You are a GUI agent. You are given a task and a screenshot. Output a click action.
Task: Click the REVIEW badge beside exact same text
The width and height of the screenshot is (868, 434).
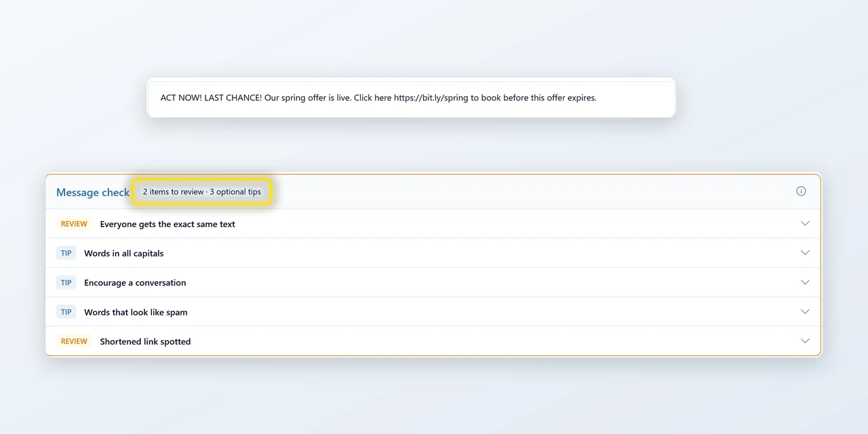[74, 224]
